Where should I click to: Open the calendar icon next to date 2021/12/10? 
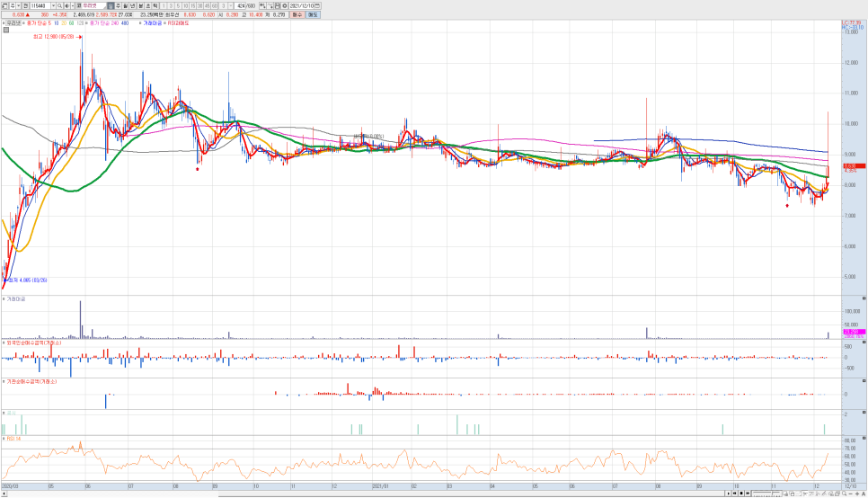317,5
